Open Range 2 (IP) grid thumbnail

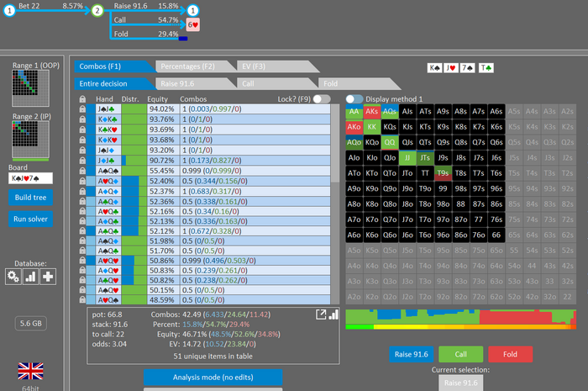30,140
